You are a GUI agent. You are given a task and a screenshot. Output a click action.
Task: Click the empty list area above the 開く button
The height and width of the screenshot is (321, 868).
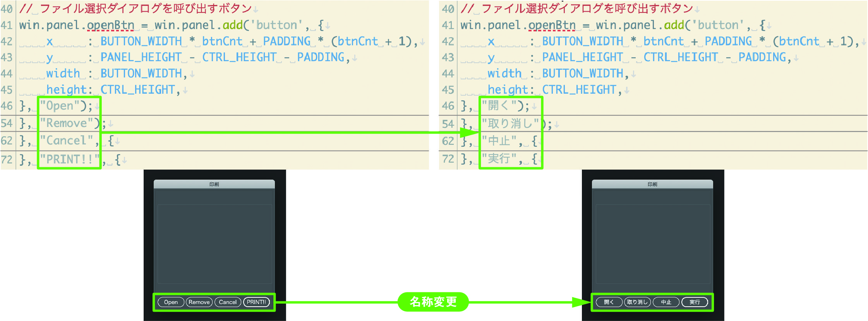click(x=653, y=244)
